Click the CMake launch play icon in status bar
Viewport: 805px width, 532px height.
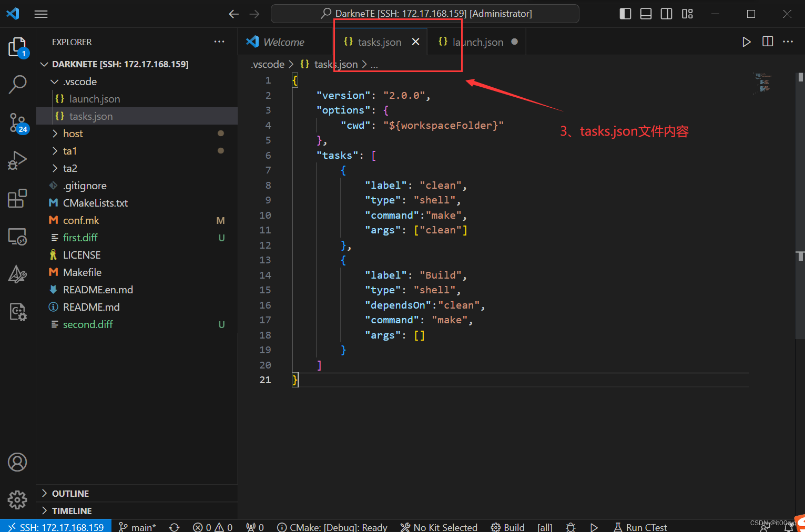click(x=594, y=527)
